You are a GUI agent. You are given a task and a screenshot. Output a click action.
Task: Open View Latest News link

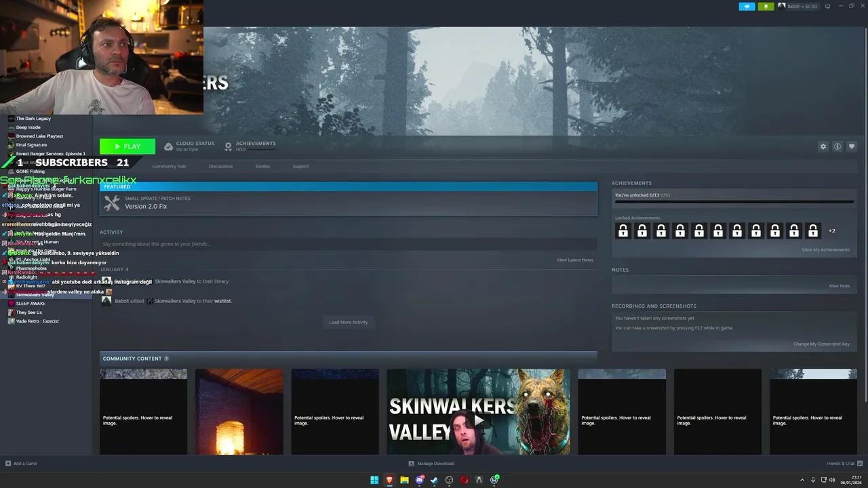[575, 260]
